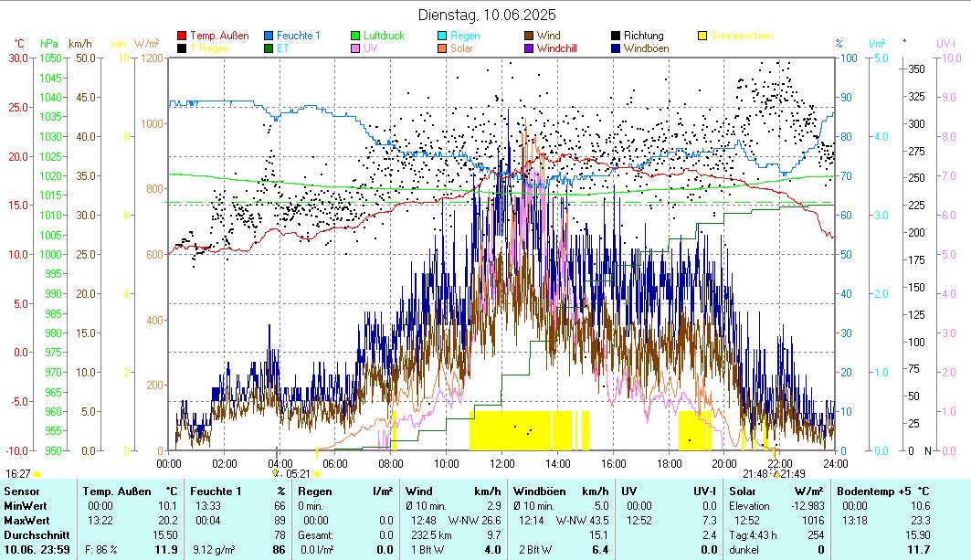The image size is (971, 560).
Task: Click the 05:21 sunrise time marker
Action: point(296,474)
